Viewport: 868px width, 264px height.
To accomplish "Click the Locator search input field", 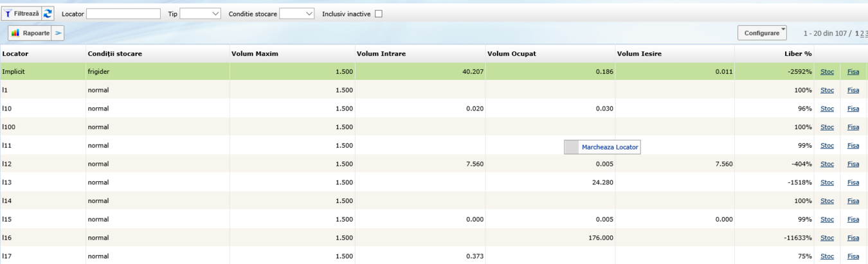I will (x=123, y=13).
